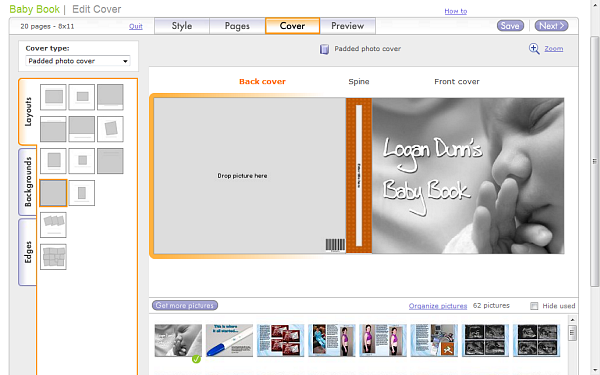Image resolution: width=600 pixels, height=375 pixels.
Task: Select the pregnancy test picture thumbnail
Action: pyautogui.click(x=229, y=341)
